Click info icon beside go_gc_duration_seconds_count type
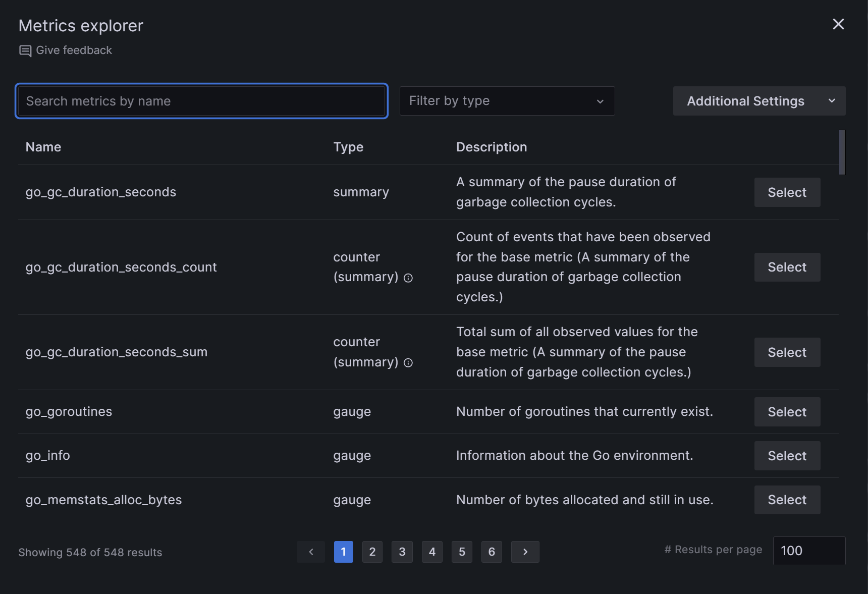The height and width of the screenshot is (594, 868). 408,278
